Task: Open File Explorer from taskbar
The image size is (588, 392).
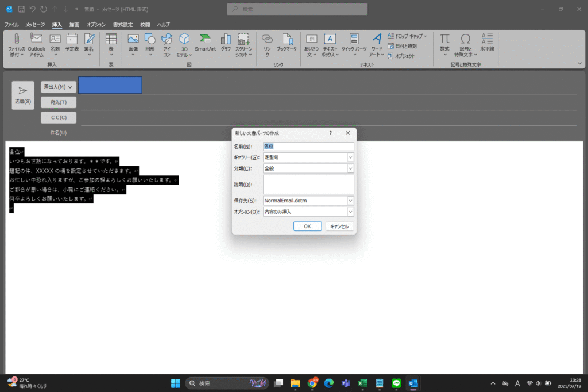Action: (x=295, y=383)
